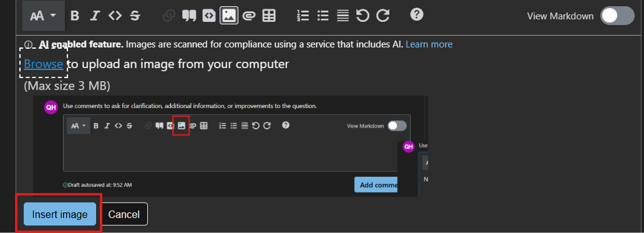This screenshot has height=233, width=644.
Task: Click Browse to upload an image
Action: [x=44, y=64]
